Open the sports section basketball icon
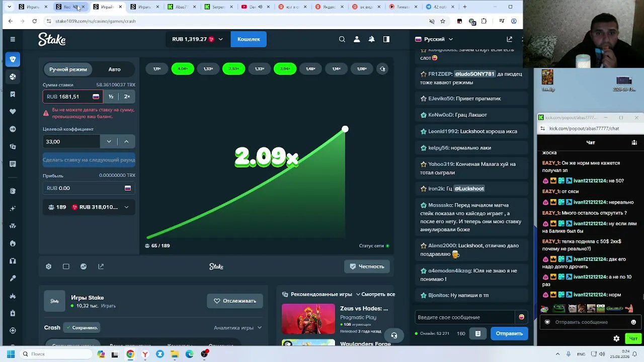The image size is (644, 362). click(13, 77)
